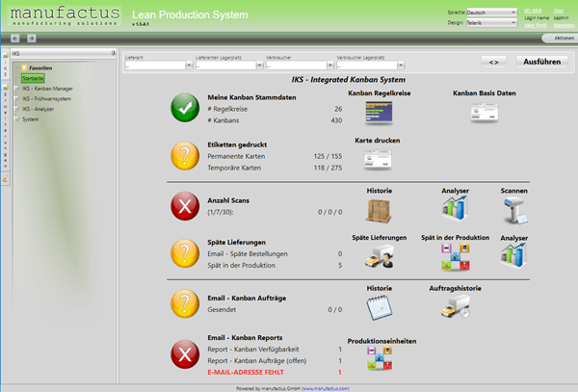Image resolution: width=578 pixels, height=392 pixels.
Task: Open the Spät in der Produktion icon
Action: 456,257
